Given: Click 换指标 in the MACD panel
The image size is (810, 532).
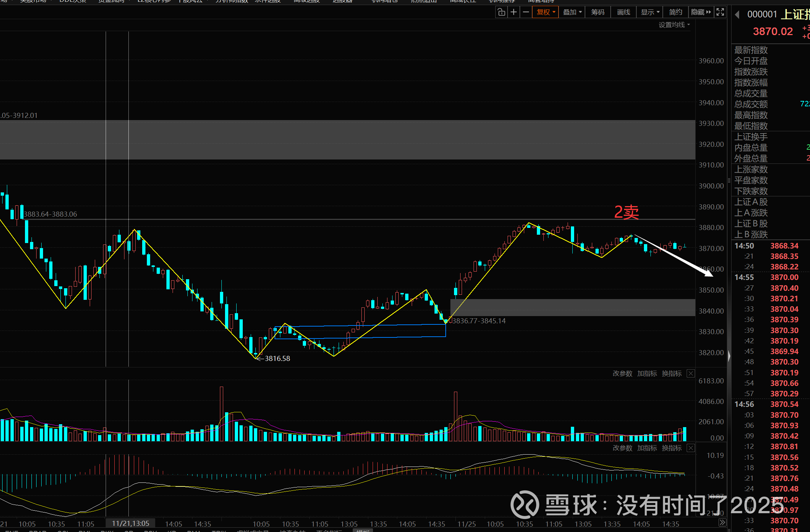Looking at the screenshot, I should [x=671, y=448].
